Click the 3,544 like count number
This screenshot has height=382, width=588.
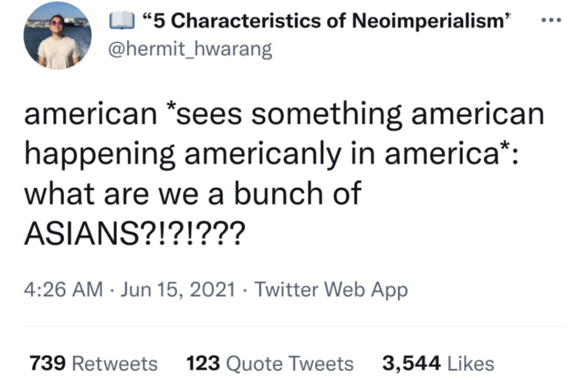(411, 363)
